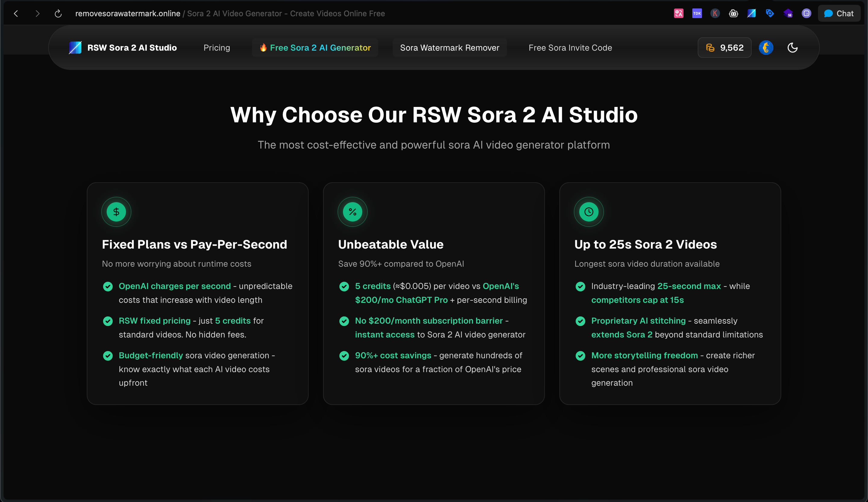Open the Chat panel button
The image size is (868, 502).
[839, 14]
